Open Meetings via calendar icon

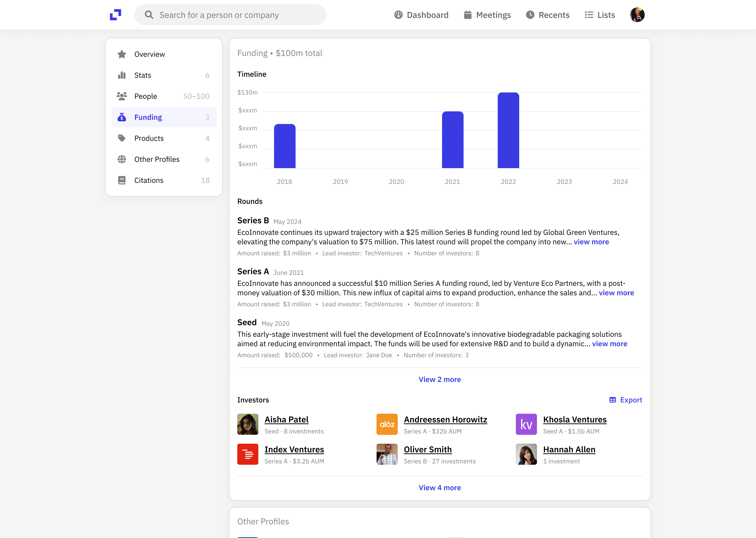click(x=467, y=15)
